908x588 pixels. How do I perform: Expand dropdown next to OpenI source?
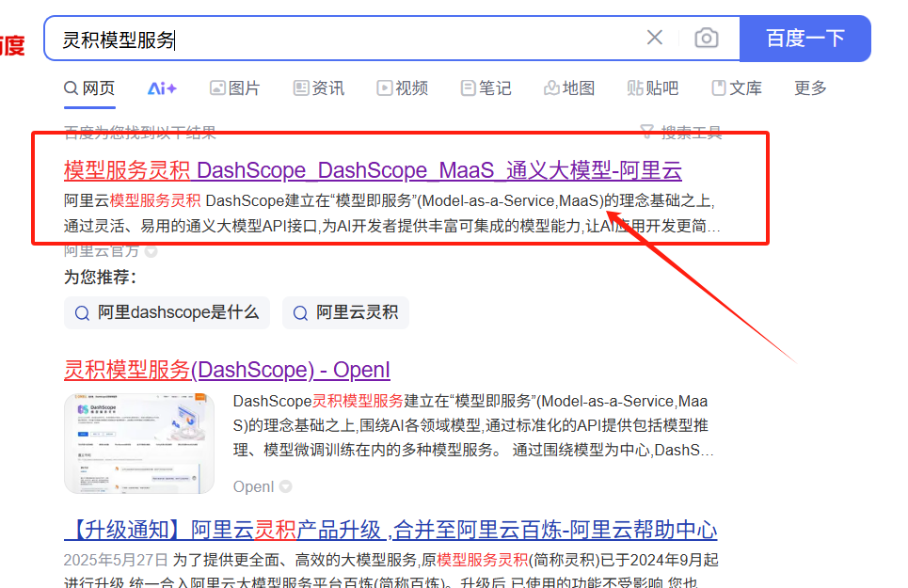(x=285, y=486)
